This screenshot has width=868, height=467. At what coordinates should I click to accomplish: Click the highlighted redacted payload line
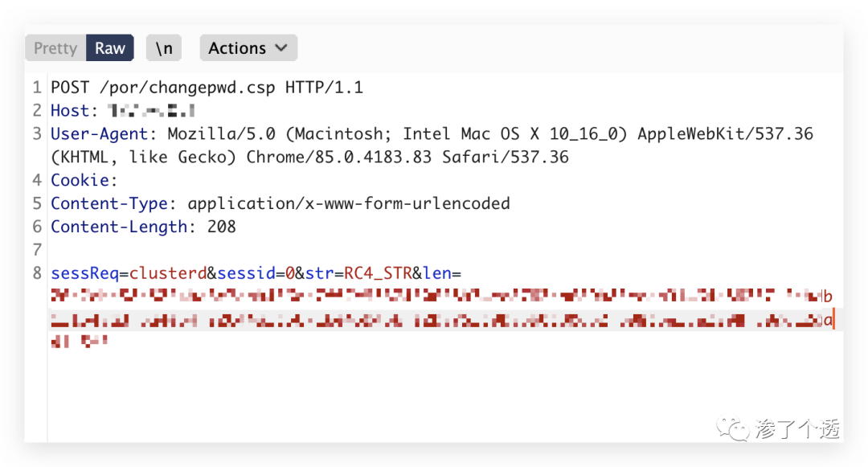click(442, 320)
